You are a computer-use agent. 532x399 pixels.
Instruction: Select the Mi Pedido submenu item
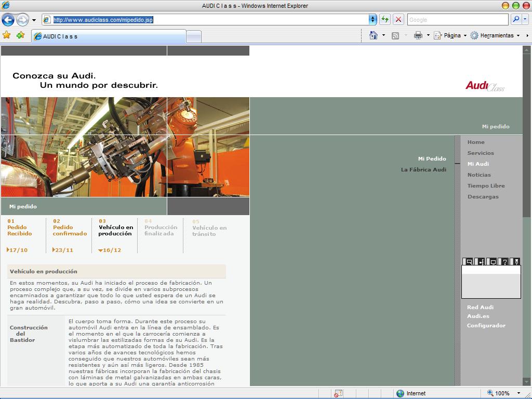pos(432,158)
